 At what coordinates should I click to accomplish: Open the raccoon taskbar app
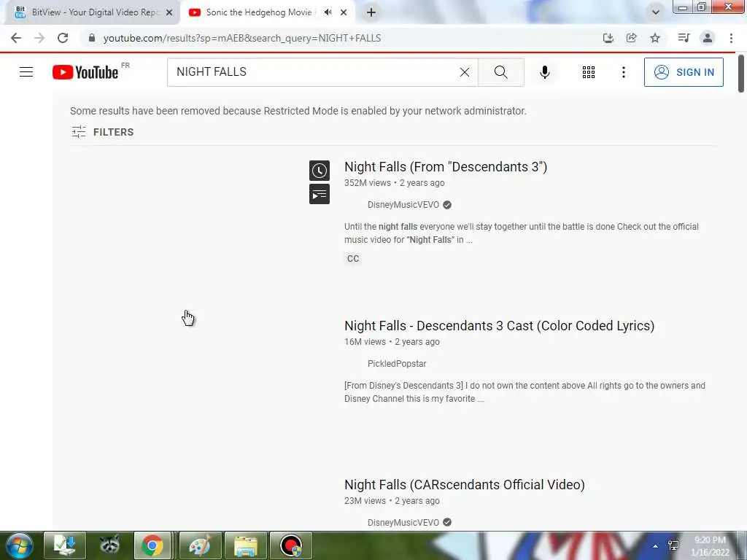coord(109,545)
